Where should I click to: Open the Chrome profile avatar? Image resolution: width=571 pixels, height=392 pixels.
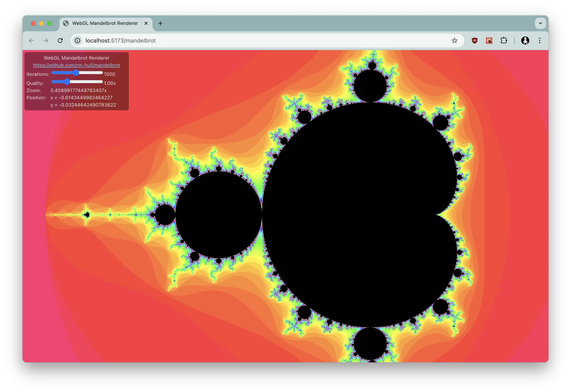pos(525,41)
